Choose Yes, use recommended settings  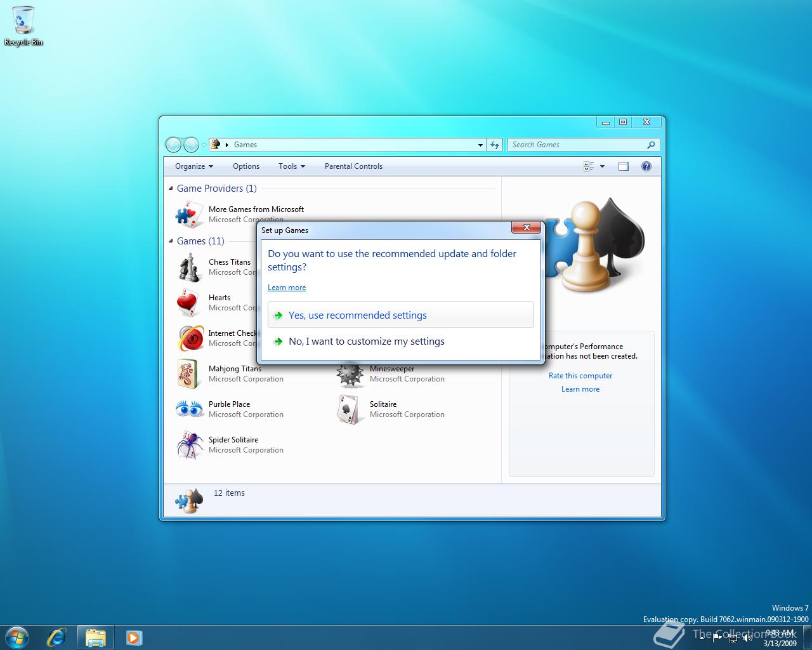401,315
